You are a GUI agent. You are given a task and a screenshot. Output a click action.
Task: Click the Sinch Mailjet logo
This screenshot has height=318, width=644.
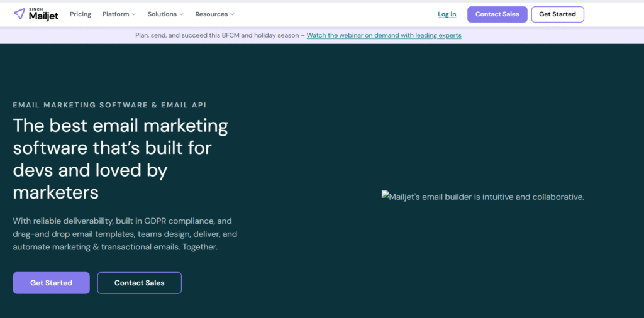36,14
